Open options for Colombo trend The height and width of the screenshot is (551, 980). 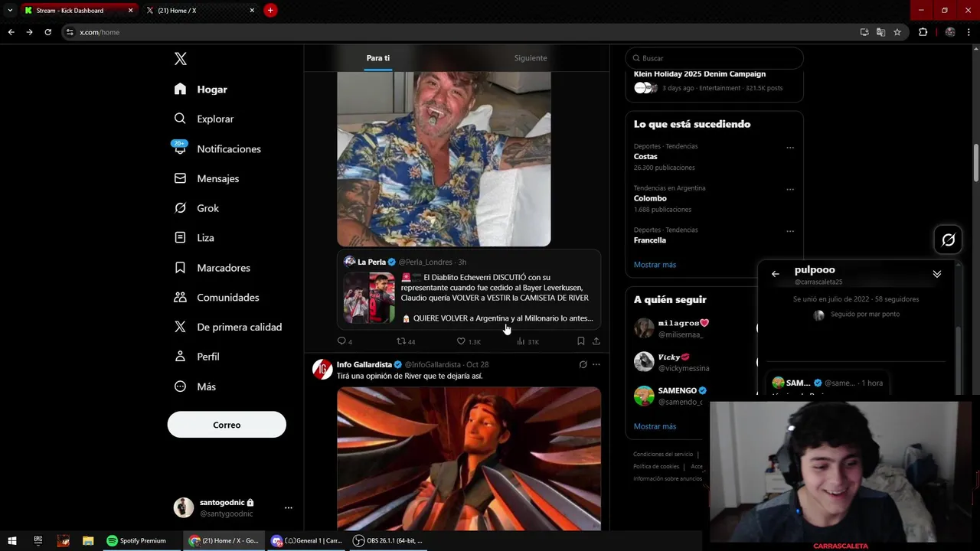click(790, 190)
